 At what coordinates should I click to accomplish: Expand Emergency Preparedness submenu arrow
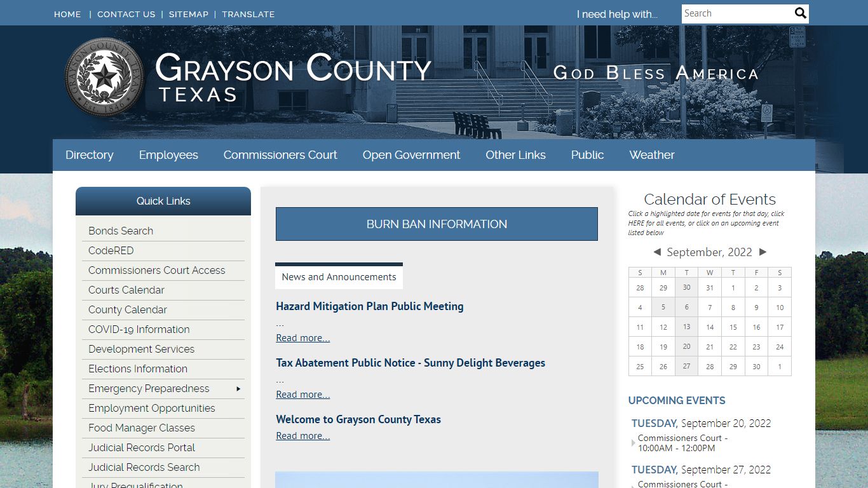click(238, 389)
